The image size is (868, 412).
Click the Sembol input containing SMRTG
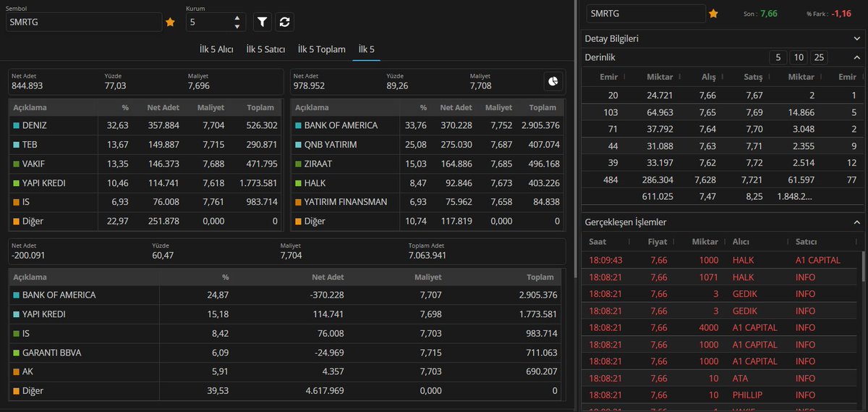[x=84, y=22]
